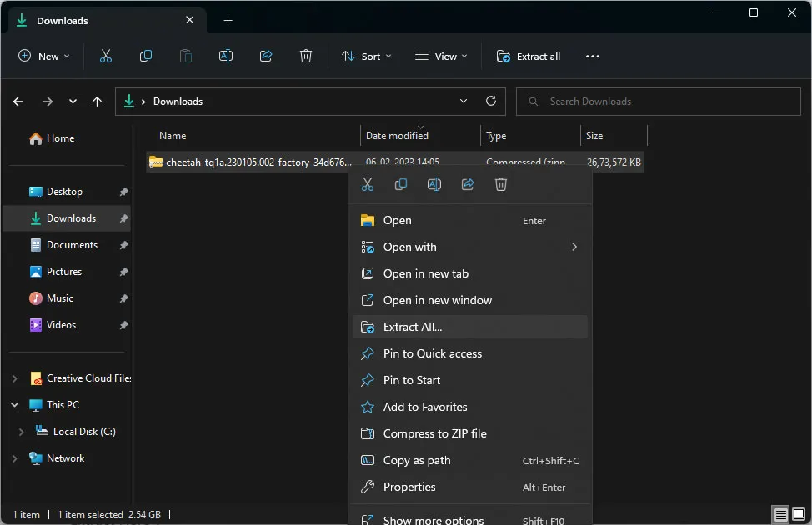
Task: Expand the Sort options dropdown
Action: click(367, 56)
